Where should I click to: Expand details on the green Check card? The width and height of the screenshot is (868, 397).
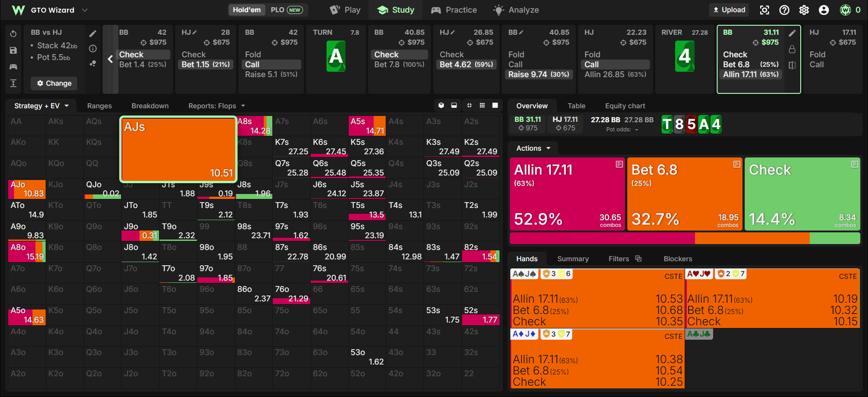click(854, 165)
